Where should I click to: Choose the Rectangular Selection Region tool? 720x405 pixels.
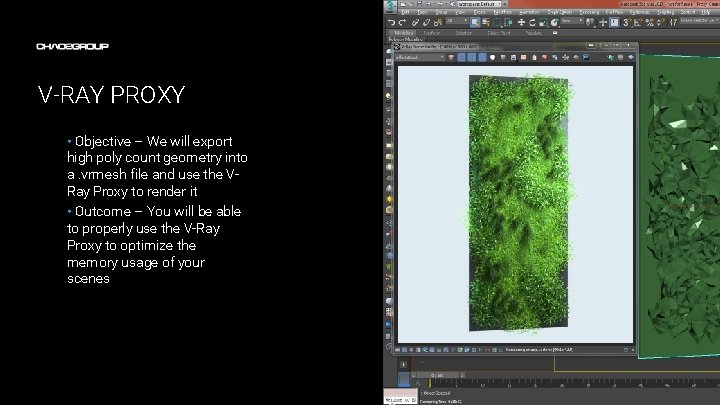click(497, 22)
